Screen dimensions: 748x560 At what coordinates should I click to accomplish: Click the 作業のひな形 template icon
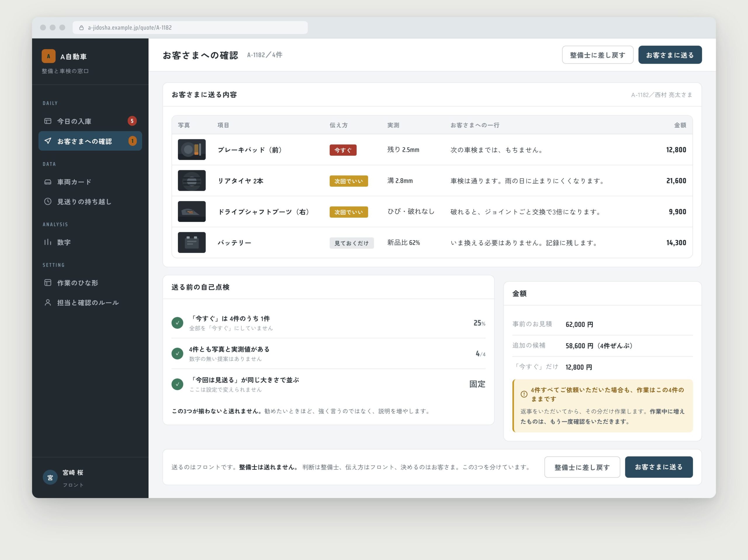[x=48, y=283]
